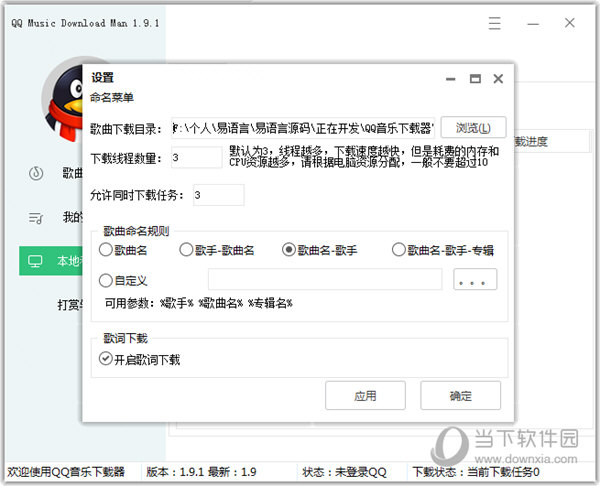This screenshot has height=486, width=600.
Task: Click the 状态：未登录QQ status text
Action: [344, 472]
